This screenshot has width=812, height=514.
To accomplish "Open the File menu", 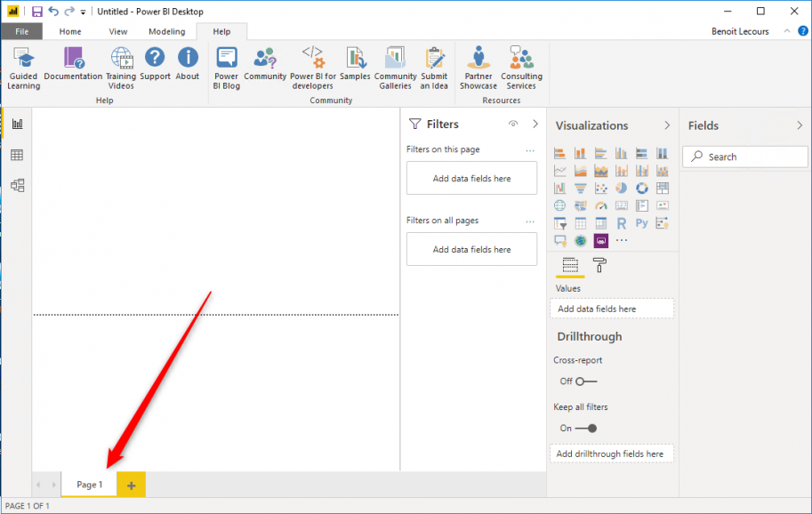I will coord(21,30).
